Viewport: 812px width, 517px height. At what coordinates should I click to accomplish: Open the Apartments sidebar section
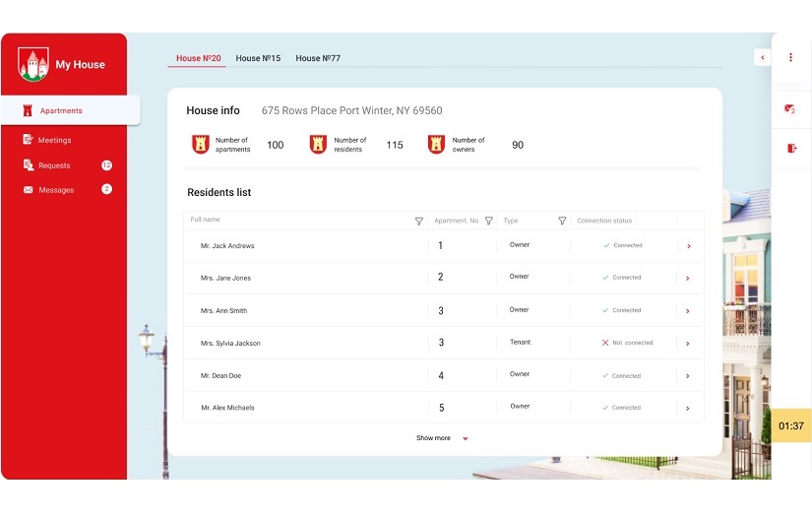pos(71,110)
